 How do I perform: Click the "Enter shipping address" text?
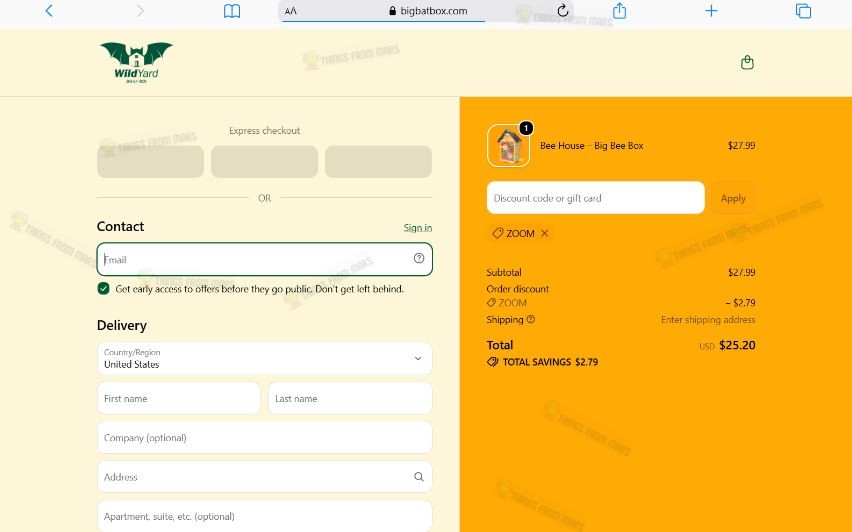(708, 320)
